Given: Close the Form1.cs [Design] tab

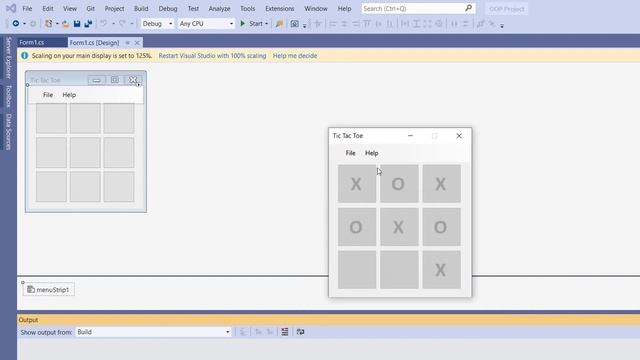Looking at the screenshot, I should pyautogui.click(x=137, y=42).
